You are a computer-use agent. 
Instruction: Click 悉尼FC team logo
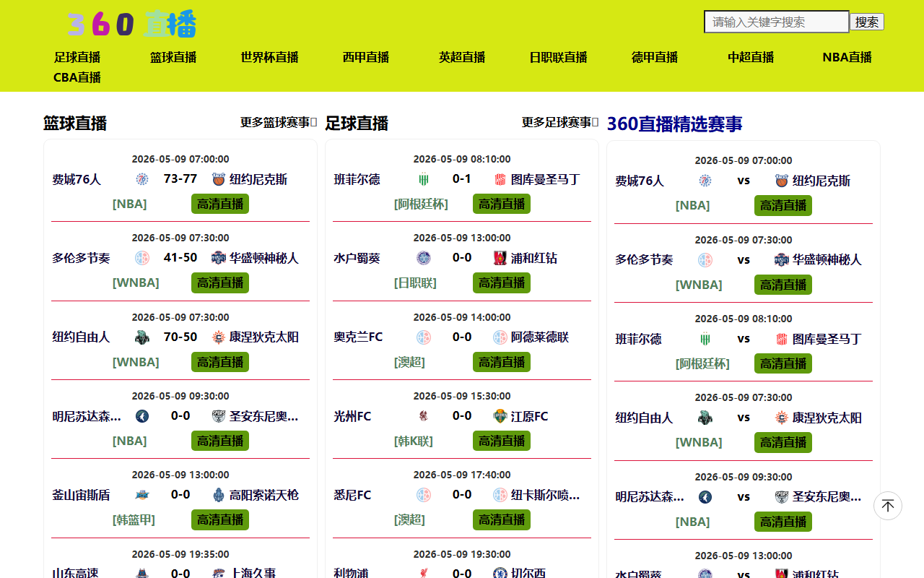tap(424, 495)
